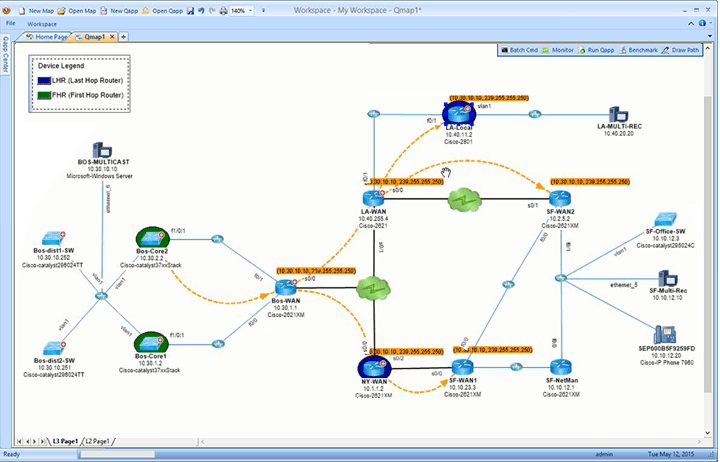720x462 pixels.
Task: Click the vertical scrollbar down arrow
Action: tap(708, 433)
